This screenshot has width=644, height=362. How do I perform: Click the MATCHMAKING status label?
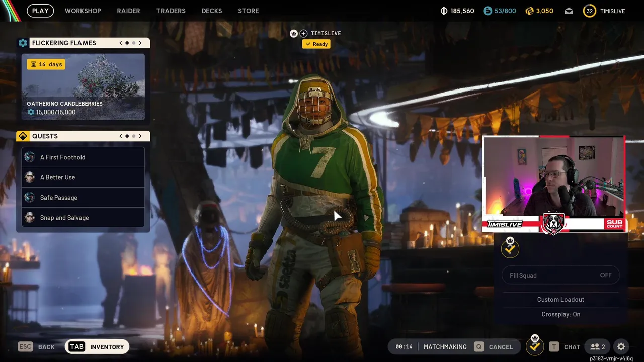(x=445, y=347)
